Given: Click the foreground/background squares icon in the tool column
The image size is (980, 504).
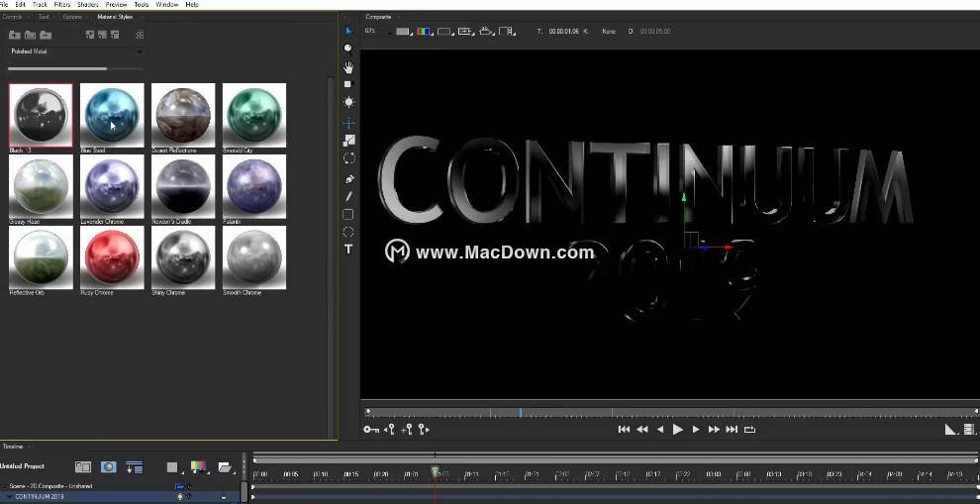Looking at the screenshot, I should 348,84.
